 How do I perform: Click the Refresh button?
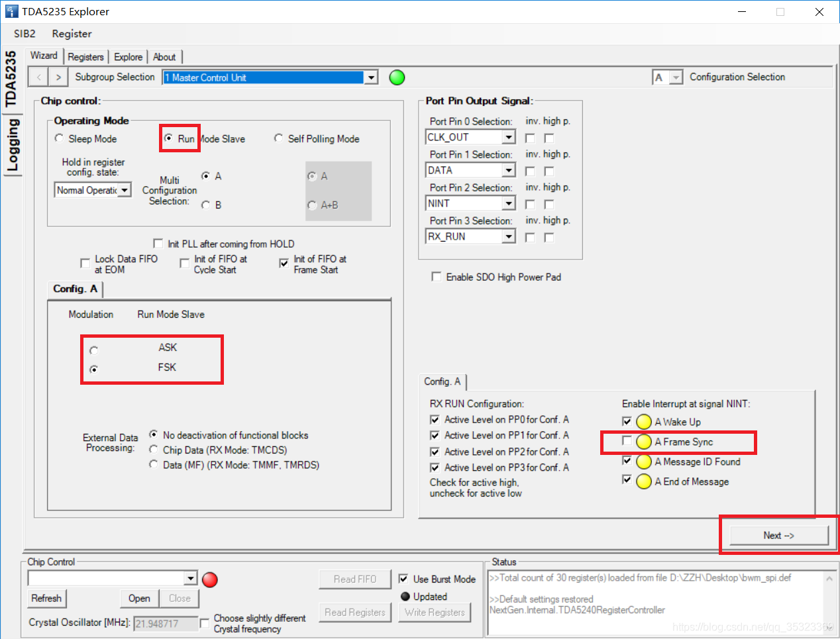(46, 598)
